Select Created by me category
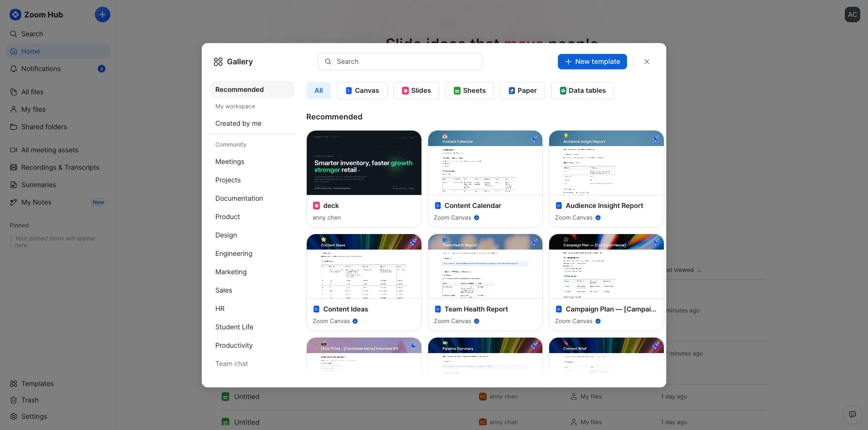This screenshot has width=868, height=430. tap(252, 123)
